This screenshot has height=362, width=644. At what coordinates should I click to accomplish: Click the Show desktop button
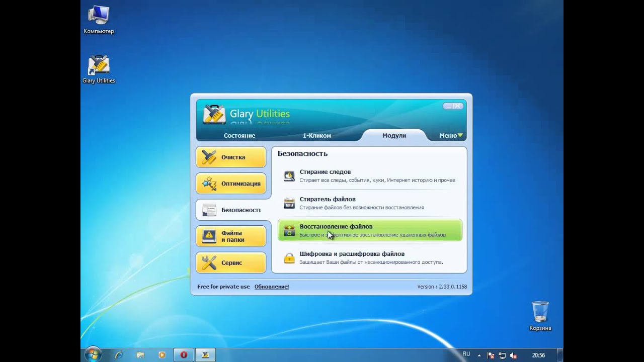coord(560,355)
